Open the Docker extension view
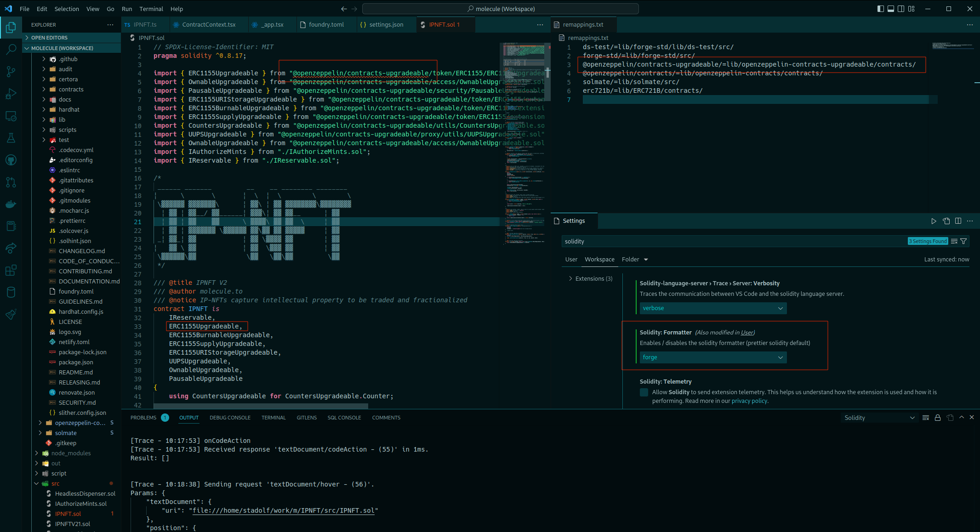The width and height of the screenshot is (980, 532). 11,204
